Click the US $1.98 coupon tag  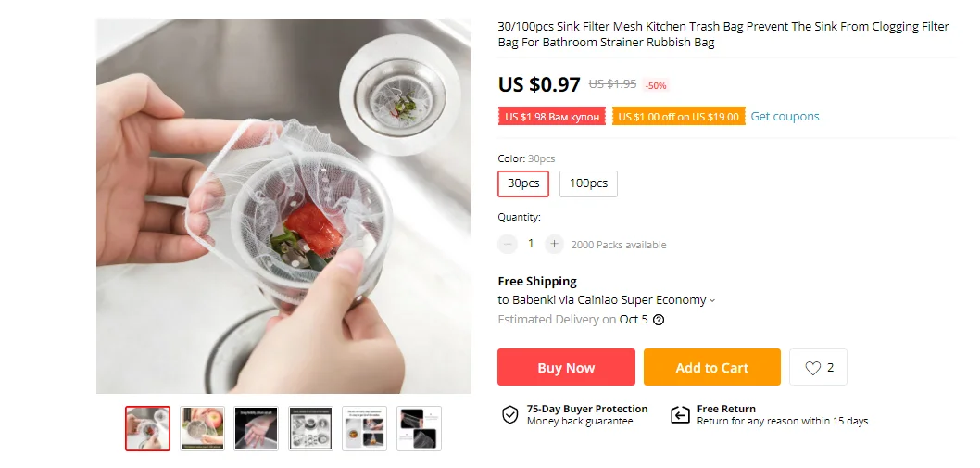(x=551, y=117)
